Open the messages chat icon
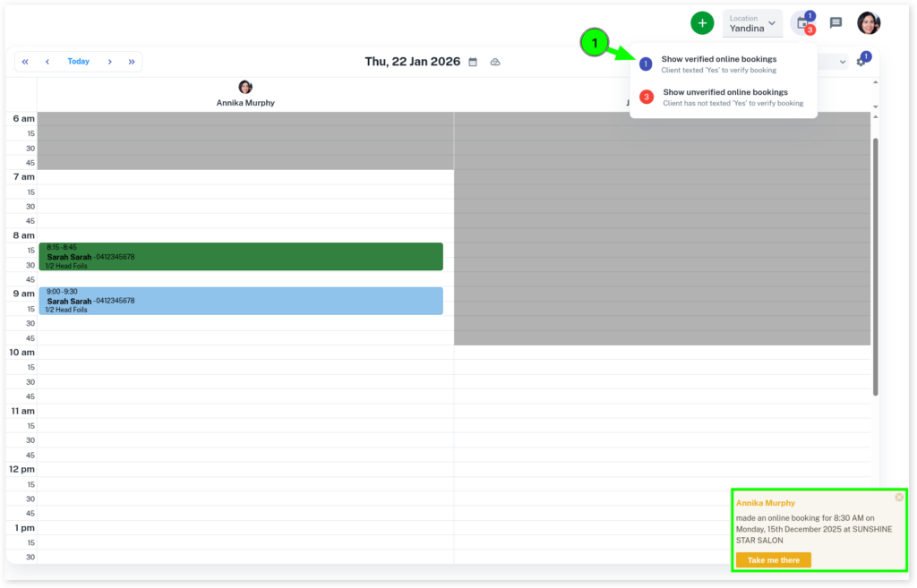The image size is (917, 588). [836, 23]
